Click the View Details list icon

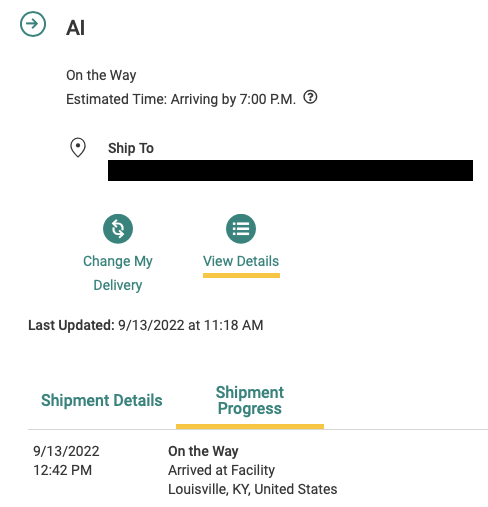pos(241,229)
